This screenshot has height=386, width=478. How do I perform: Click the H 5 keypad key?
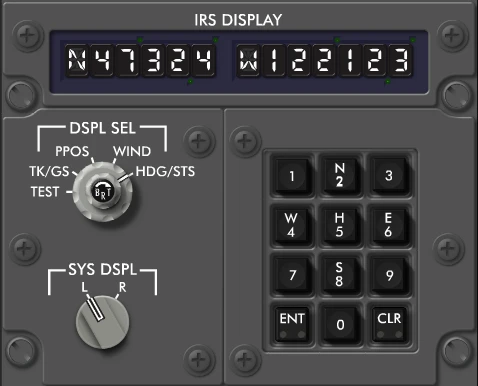[x=340, y=225]
